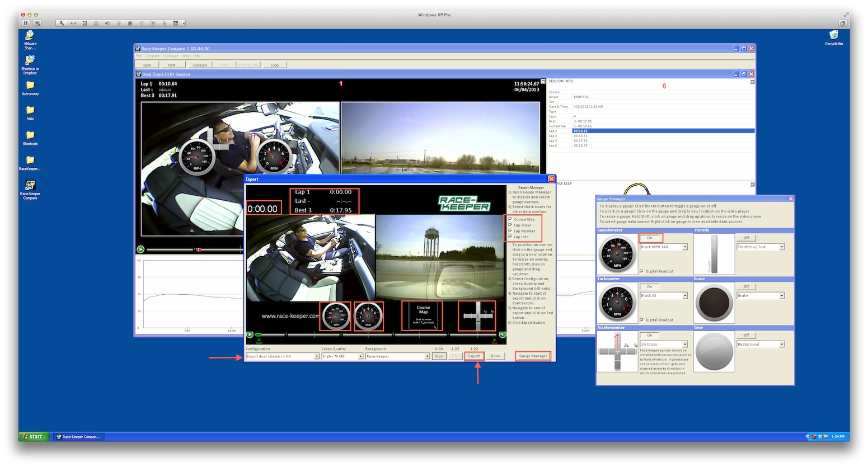Click the Export button

474,356
